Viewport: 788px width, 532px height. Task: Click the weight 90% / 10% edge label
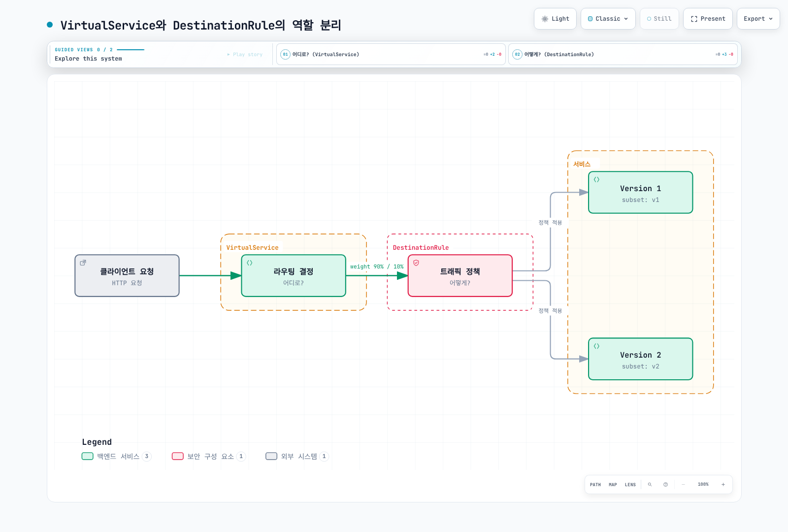(x=377, y=266)
